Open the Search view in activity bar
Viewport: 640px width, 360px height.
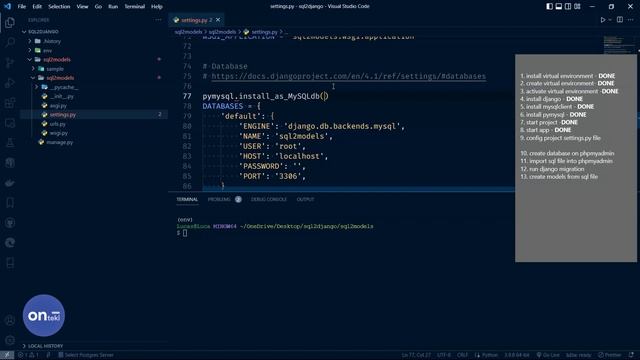[x=10, y=42]
